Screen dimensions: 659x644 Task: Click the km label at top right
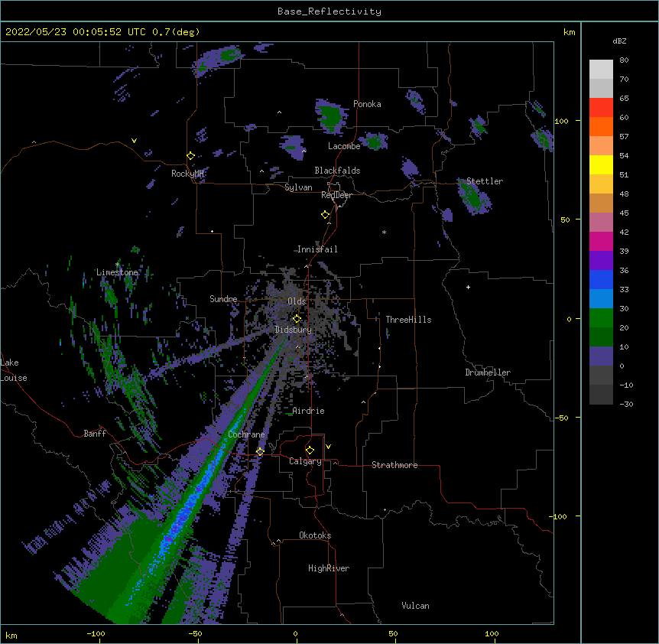(569, 32)
